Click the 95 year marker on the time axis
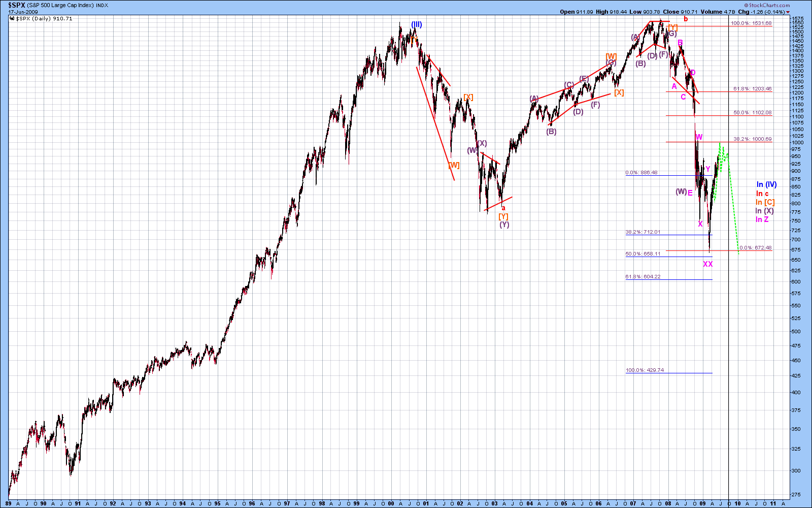Viewport: 812px width, 508px height. pos(217,503)
